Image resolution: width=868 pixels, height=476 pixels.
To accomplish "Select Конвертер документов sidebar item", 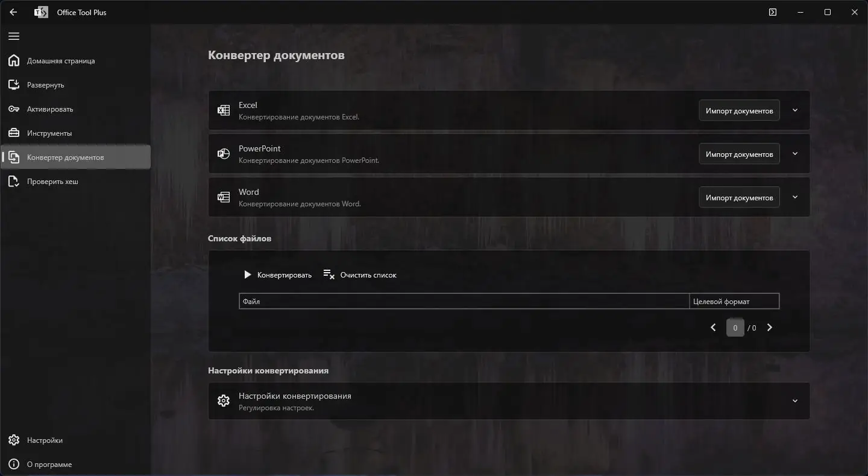I will pos(75,157).
